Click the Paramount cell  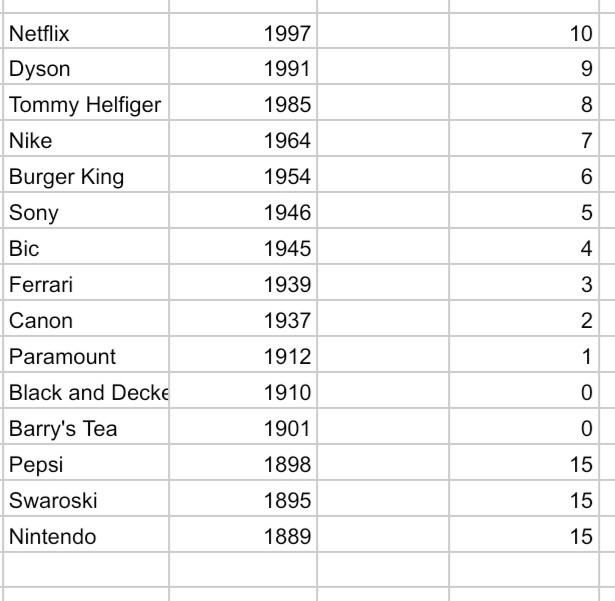tap(86, 354)
